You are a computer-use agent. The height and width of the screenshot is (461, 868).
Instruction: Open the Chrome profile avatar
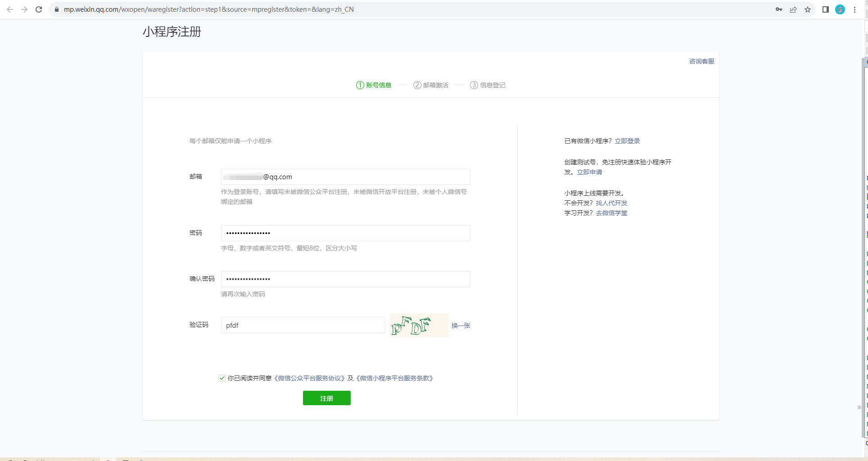click(x=840, y=9)
